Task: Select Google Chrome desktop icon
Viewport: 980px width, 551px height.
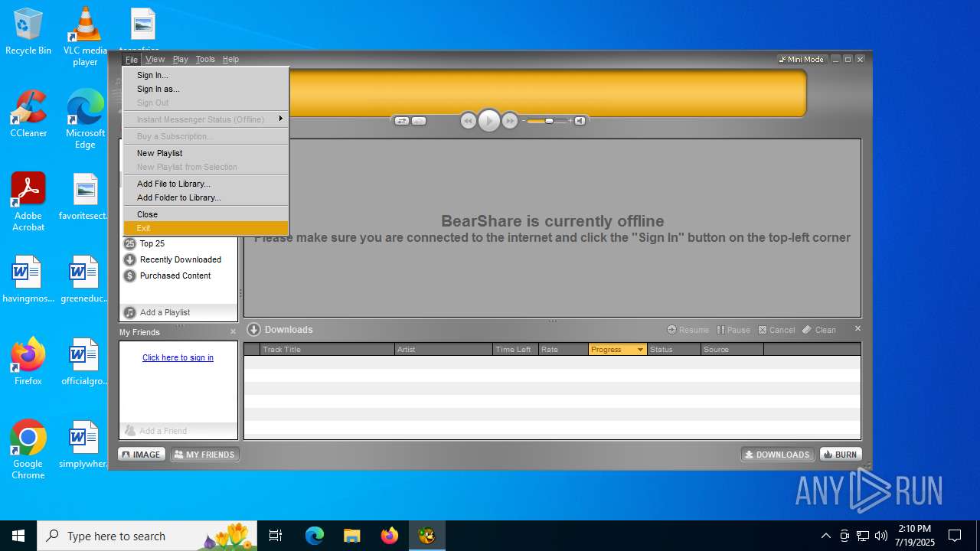Action: (28, 450)
